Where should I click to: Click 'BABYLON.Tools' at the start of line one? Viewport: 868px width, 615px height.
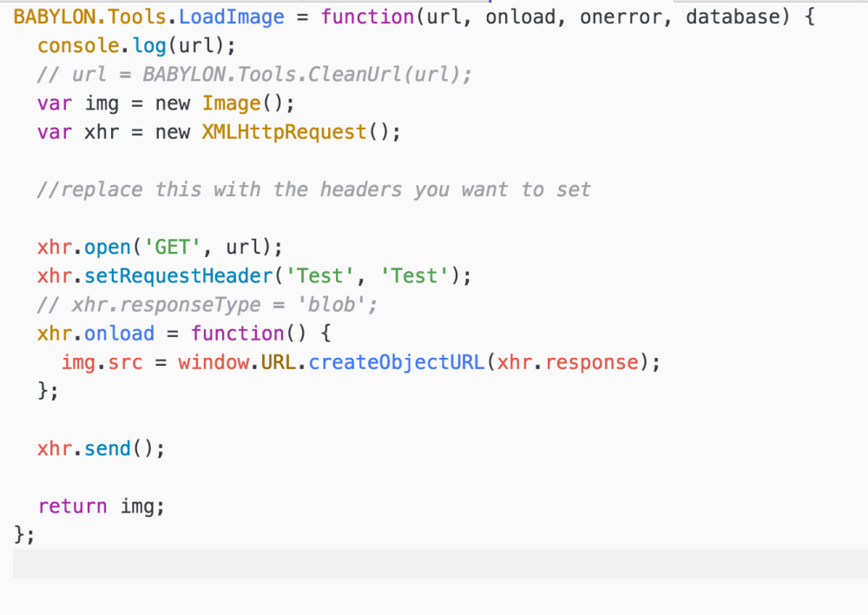[89, 17]
